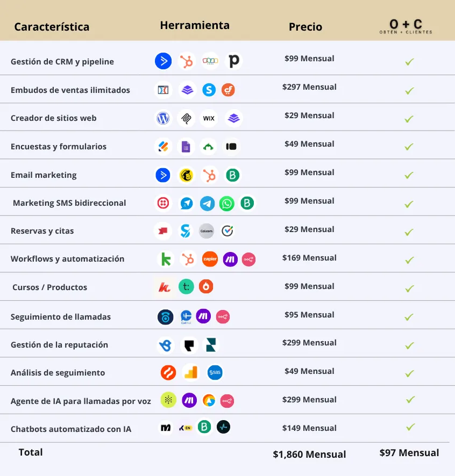Click the $97 Mensual O+C price
Screen dimensions: 455x476
click(409, 452)
